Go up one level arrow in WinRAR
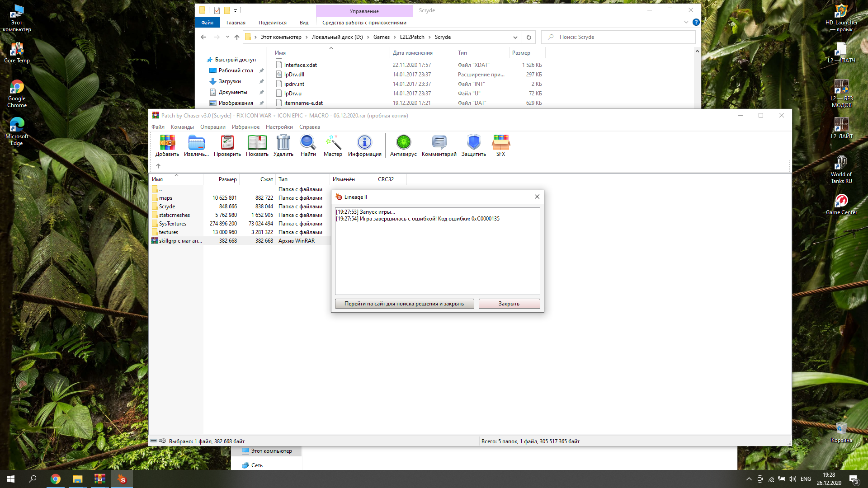868x488 pixels. point(158,166)
